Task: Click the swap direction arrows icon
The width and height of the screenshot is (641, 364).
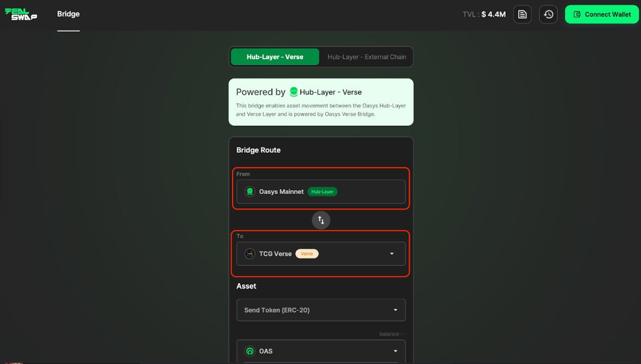Action: point(321,220)
